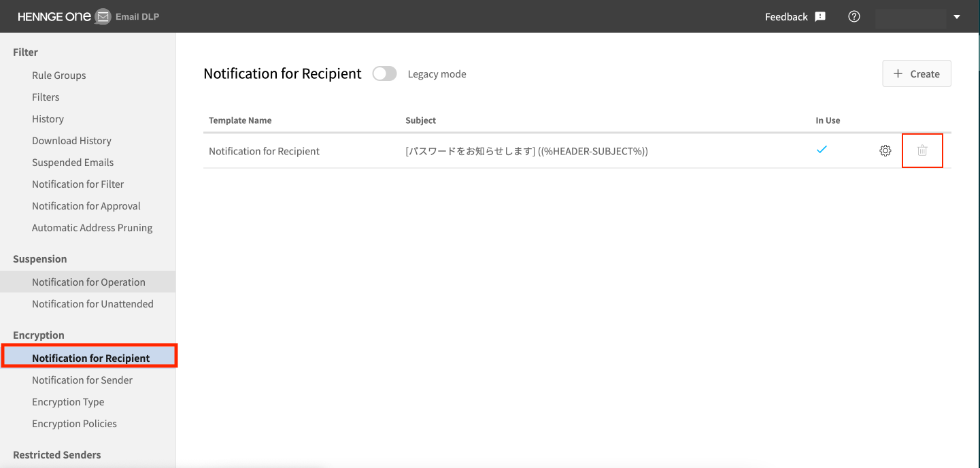Screen dimensions: 980x468
Task: Toggle the Legacy mode switch
Action: point(384,73)
